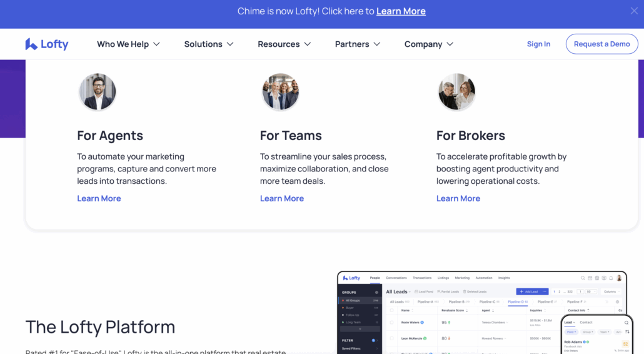644x354 pixels.
Task: Open the Learn More link in top banner
Action: point(401,11)
